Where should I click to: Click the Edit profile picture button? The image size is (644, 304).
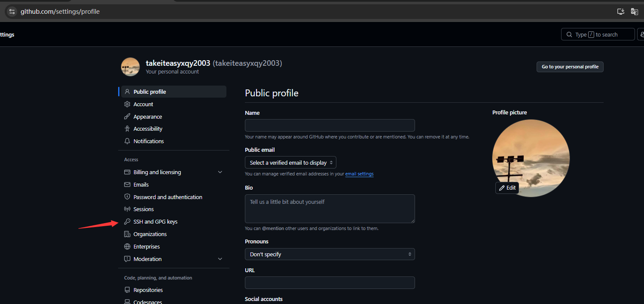[507, 188]
